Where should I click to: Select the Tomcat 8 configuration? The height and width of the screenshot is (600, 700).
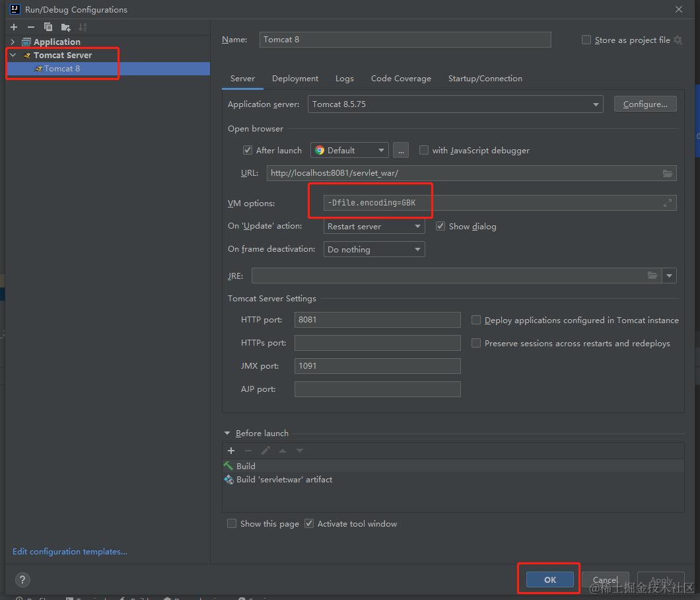[108, 68]
